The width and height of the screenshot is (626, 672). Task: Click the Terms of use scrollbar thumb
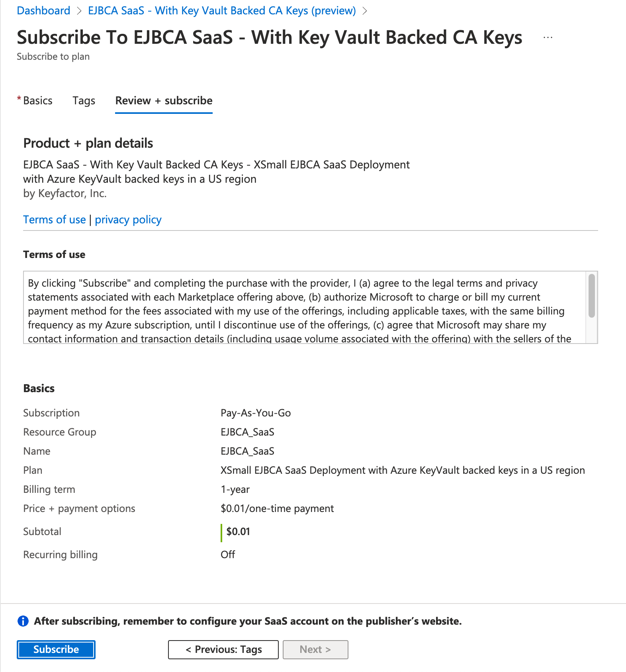[591, 295]
